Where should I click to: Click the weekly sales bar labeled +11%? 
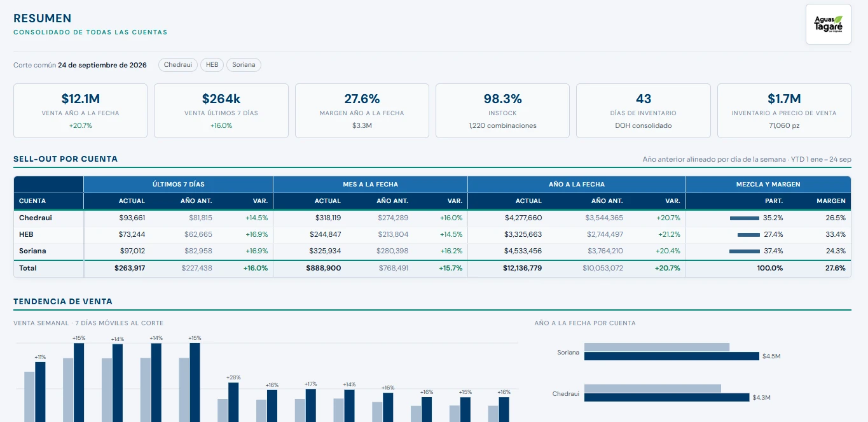pyautogui.click(x=40, y=392)
